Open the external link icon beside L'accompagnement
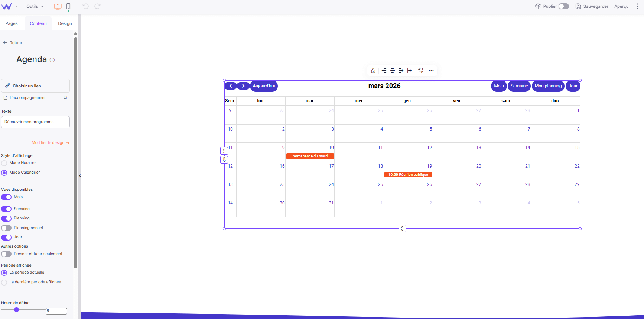Image resolution: width=644 pixels, height=319 pixels. point(65,97)
